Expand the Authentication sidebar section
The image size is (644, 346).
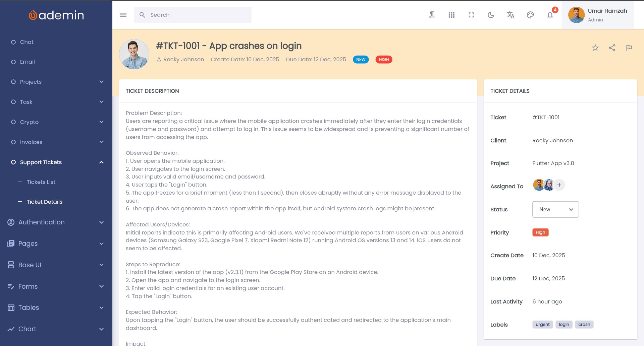[56, 222]
